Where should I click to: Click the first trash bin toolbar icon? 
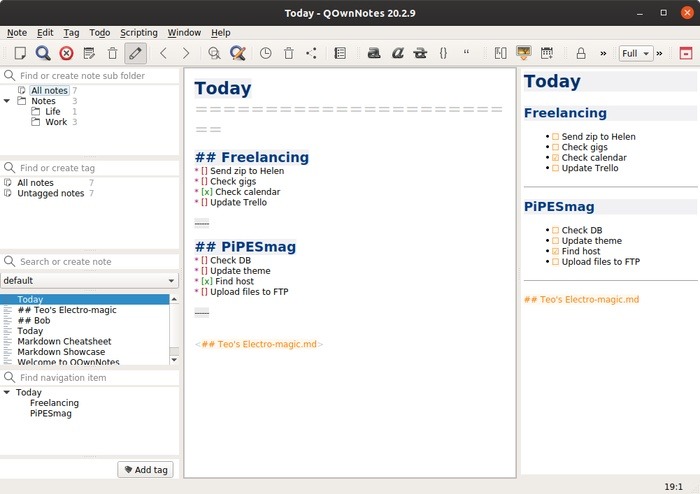tap(112, 53)
